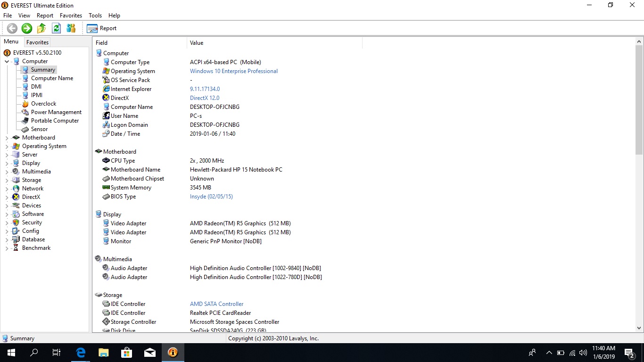
Task: Open the Favorites menu in the menu bar
Action: (71, 16)
